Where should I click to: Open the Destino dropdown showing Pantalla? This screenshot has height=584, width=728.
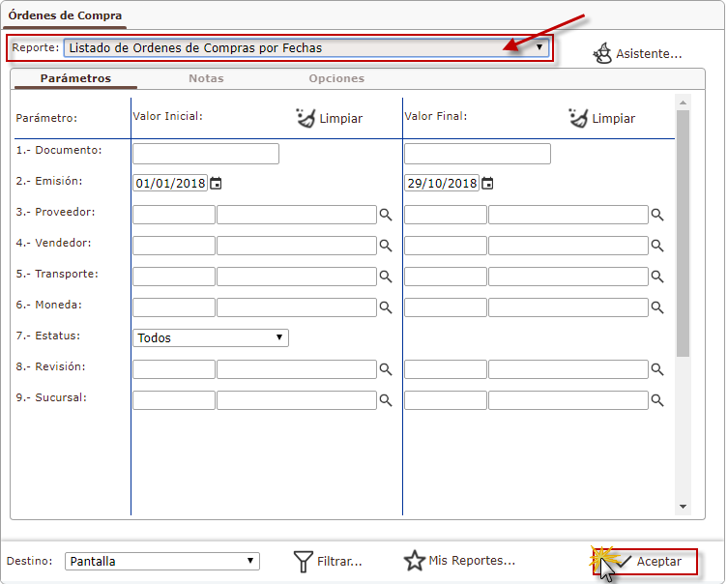(x=250, y=561)
